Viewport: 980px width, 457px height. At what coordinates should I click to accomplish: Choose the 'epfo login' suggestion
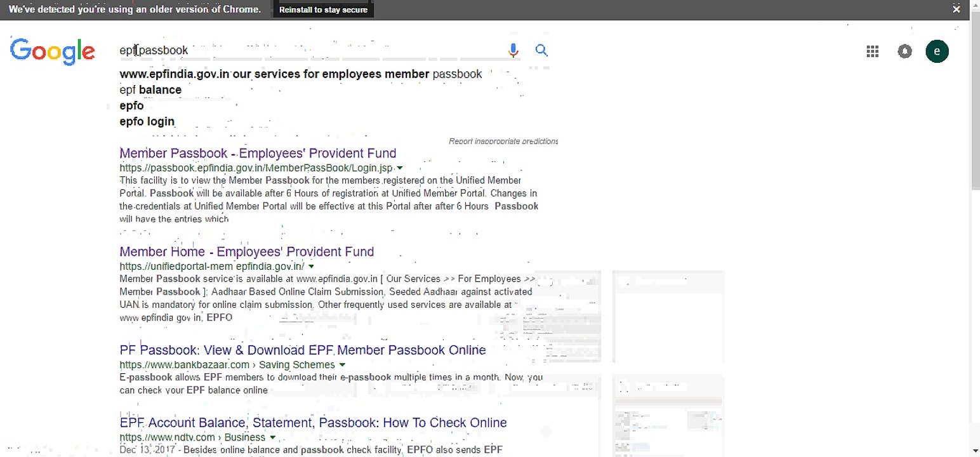point(147,122)
